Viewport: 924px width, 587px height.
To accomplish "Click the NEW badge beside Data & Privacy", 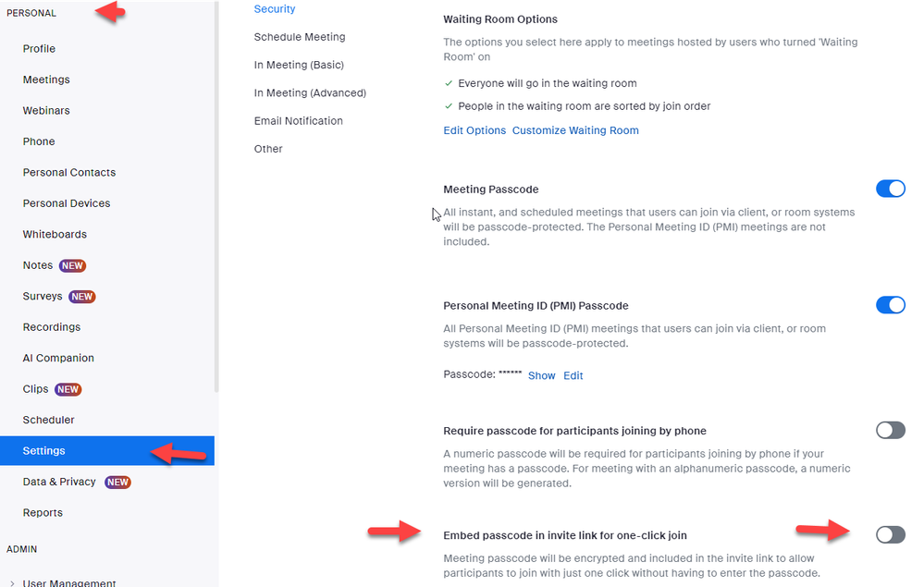I will tap(117, 482).
